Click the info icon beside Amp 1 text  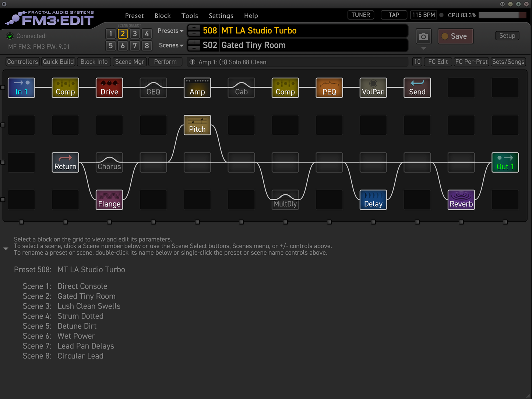point(192,62)
